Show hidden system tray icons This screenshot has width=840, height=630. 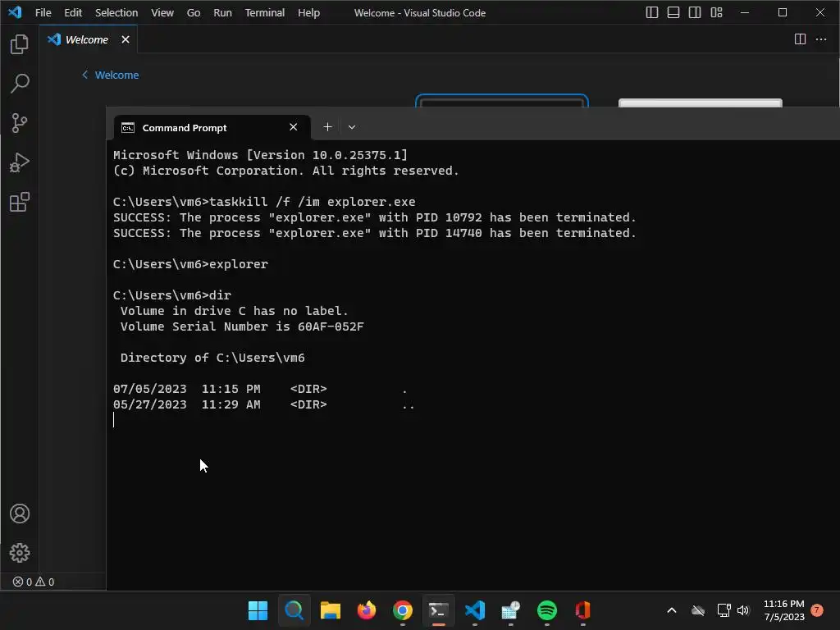(671, 610)
